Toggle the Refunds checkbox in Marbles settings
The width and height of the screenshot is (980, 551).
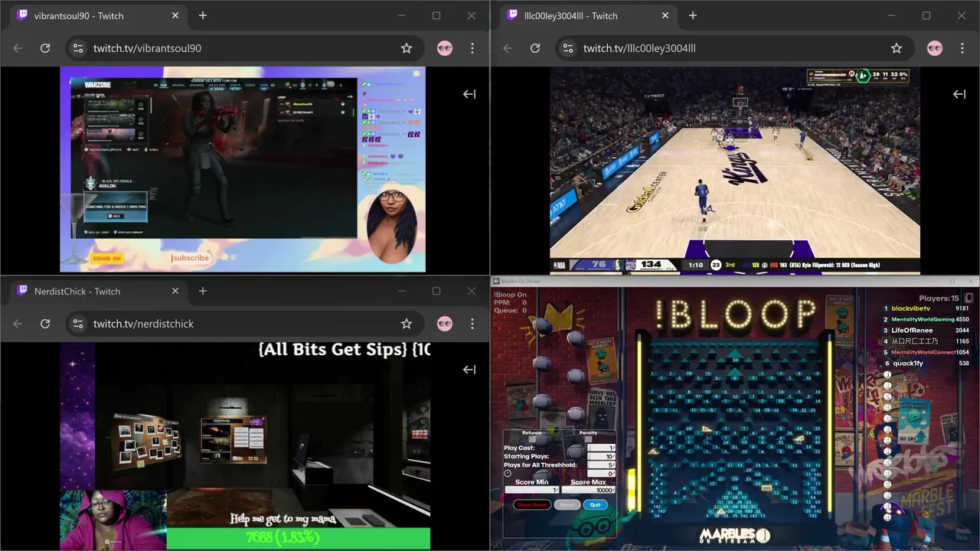click(x=532, y=439)
